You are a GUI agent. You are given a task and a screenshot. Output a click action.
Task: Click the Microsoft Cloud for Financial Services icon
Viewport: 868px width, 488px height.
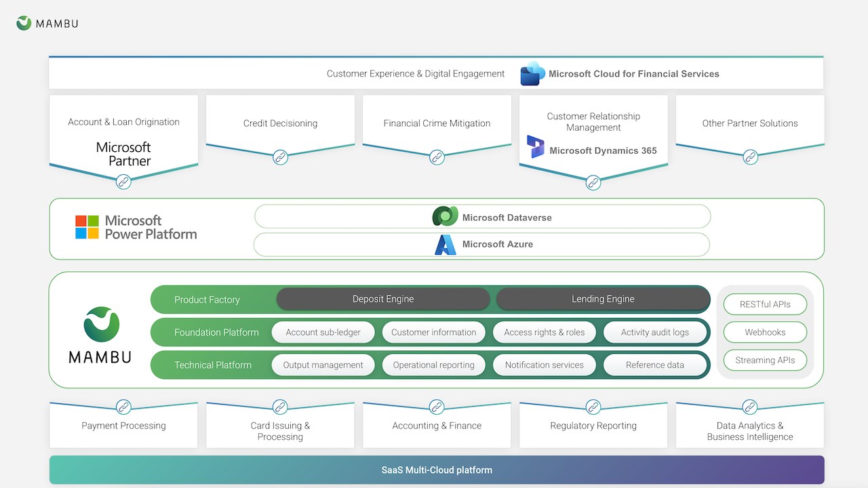coord(533,73)
